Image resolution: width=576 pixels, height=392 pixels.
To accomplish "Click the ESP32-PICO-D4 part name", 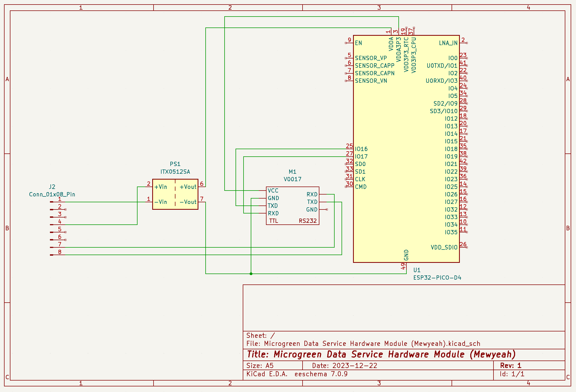I will (x=437, y=278).
